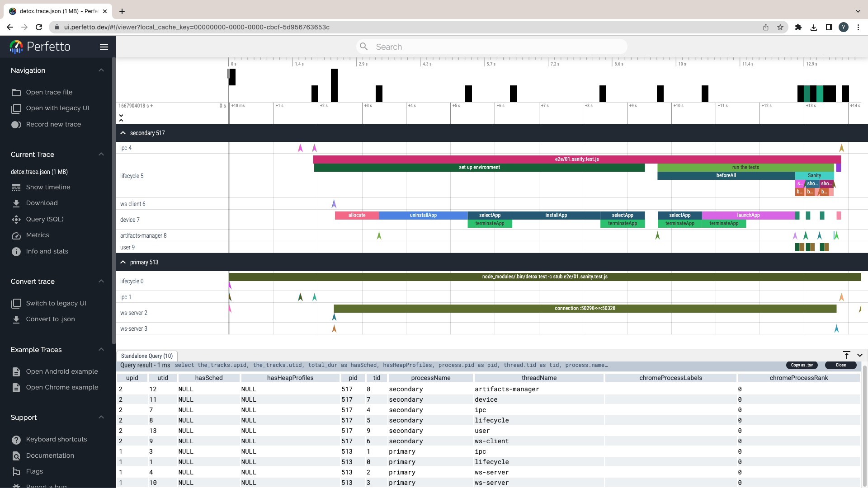Screen dimensions: 868x488
Task: Select the Standalone Query tab
Action: point(146,356)
